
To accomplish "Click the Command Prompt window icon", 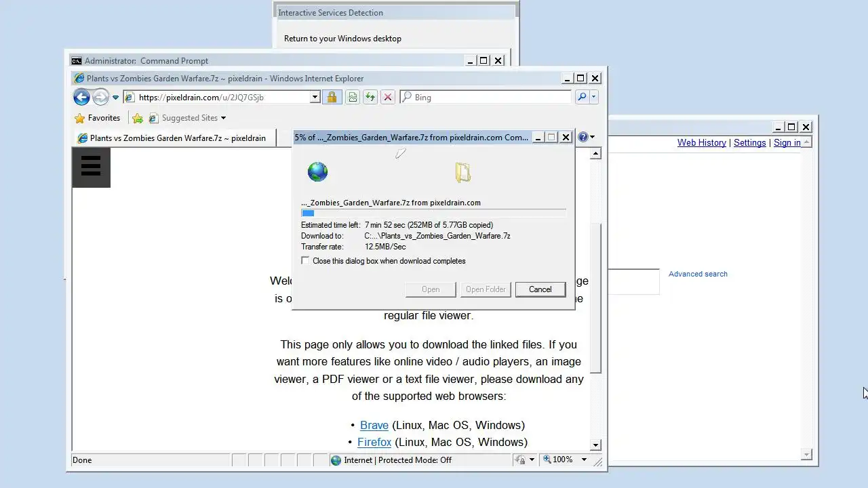I will coord(77,60).
